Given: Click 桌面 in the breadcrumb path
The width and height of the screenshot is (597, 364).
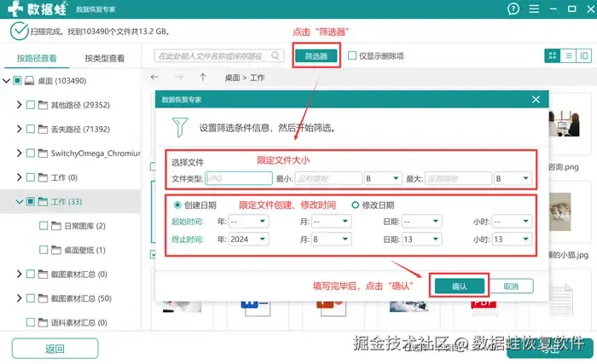Looking at the screenshot, I should (x=232, y=78).
